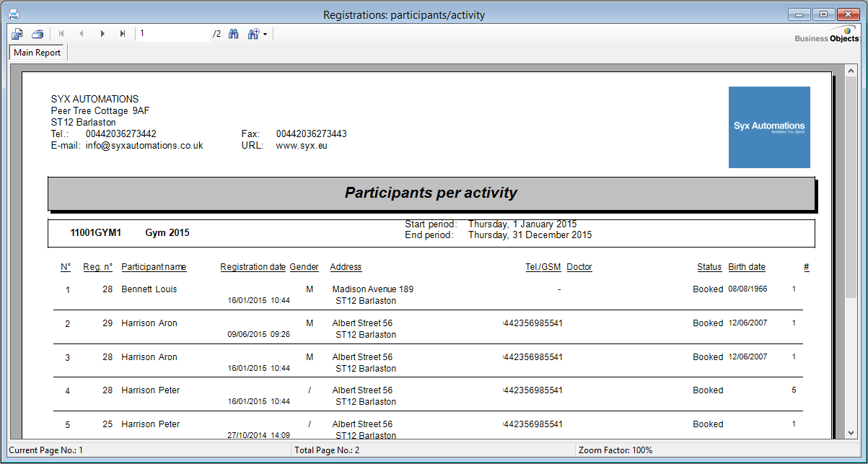The height and width of the screenshot is (464, 868).
Task: Click the Export Report icon
Action: [x=17, y=34]
